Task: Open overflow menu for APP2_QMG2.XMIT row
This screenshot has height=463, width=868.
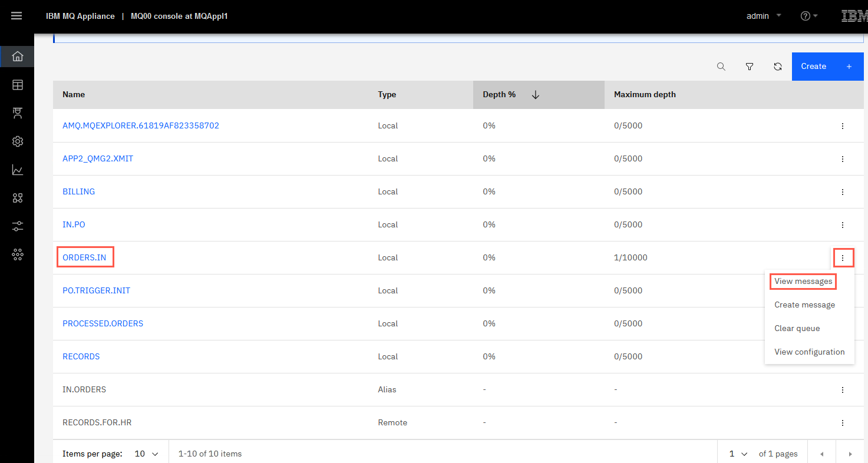Action: (x=843, y=159)
